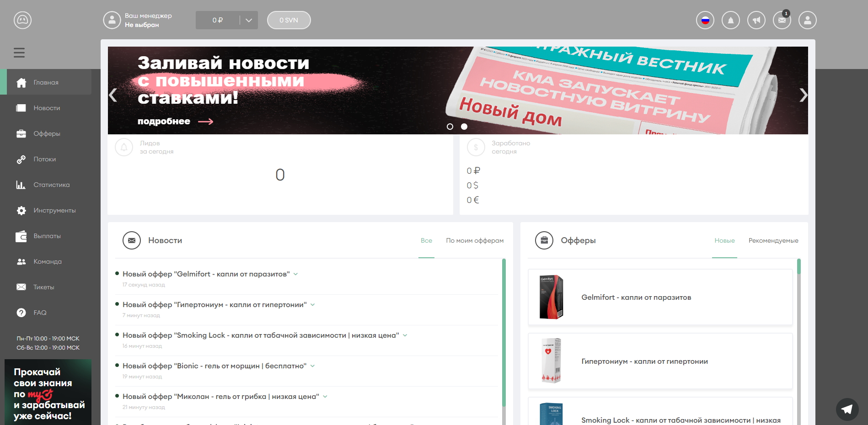Show the next banner slide

(x=803, y=95)
